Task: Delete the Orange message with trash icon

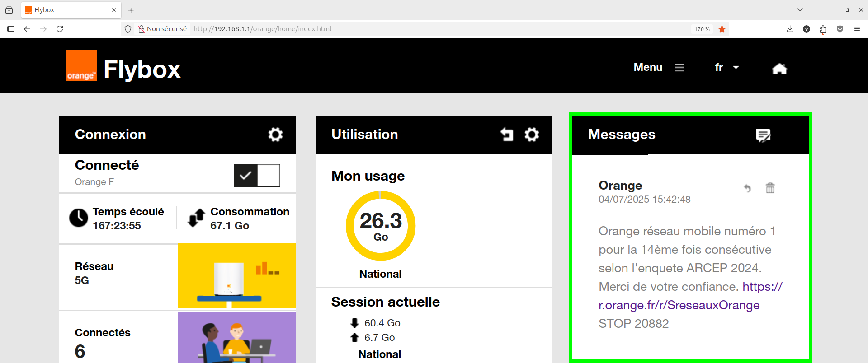Action: (x=770, y=187)
